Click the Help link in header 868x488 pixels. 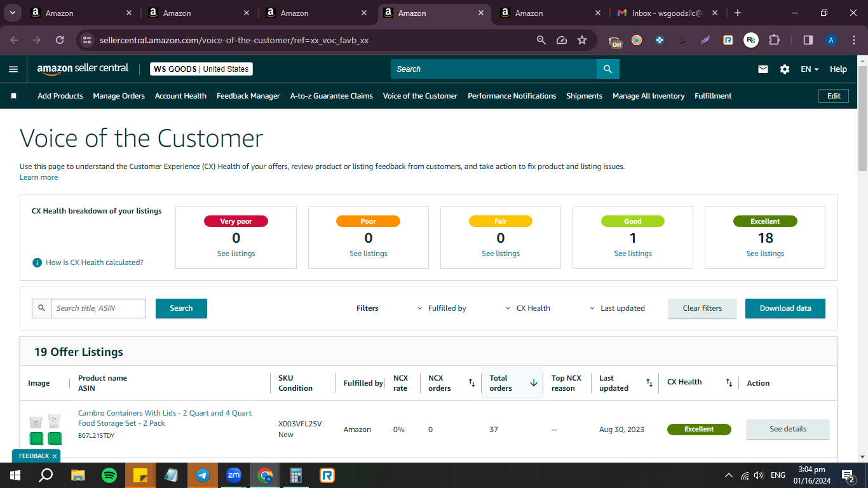coord(838,69)
